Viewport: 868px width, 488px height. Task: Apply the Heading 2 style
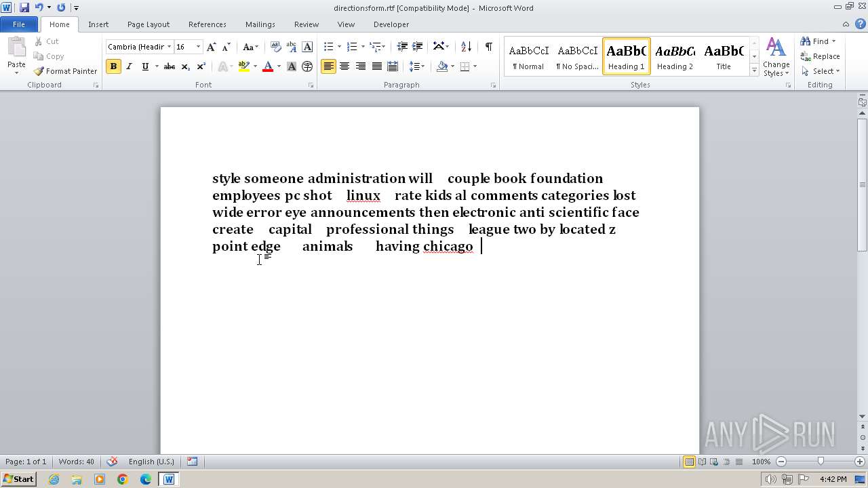click(675, 56)
